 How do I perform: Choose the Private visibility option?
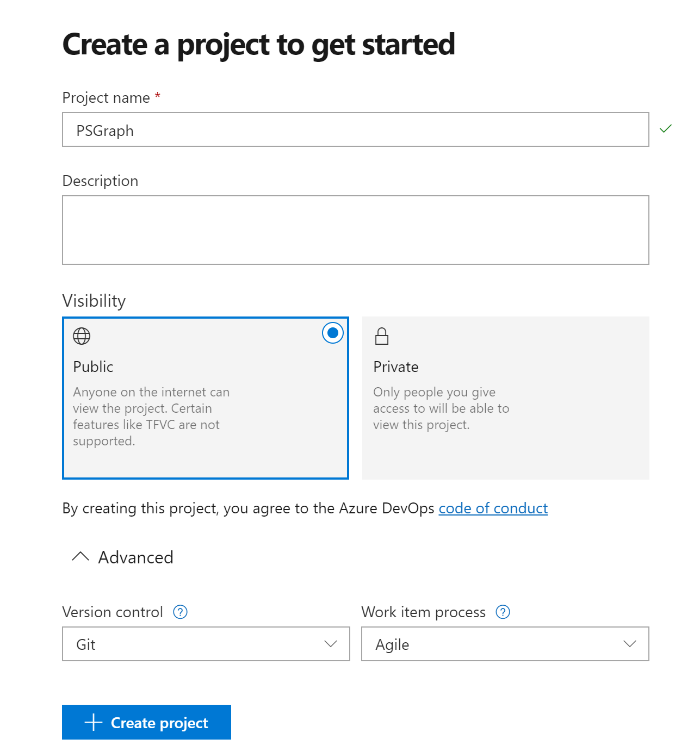(506, 398)
